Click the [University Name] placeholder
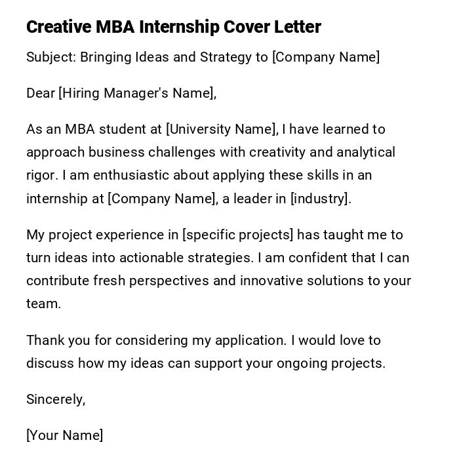This screenshot has height=476, width=459. click(222, 129)
